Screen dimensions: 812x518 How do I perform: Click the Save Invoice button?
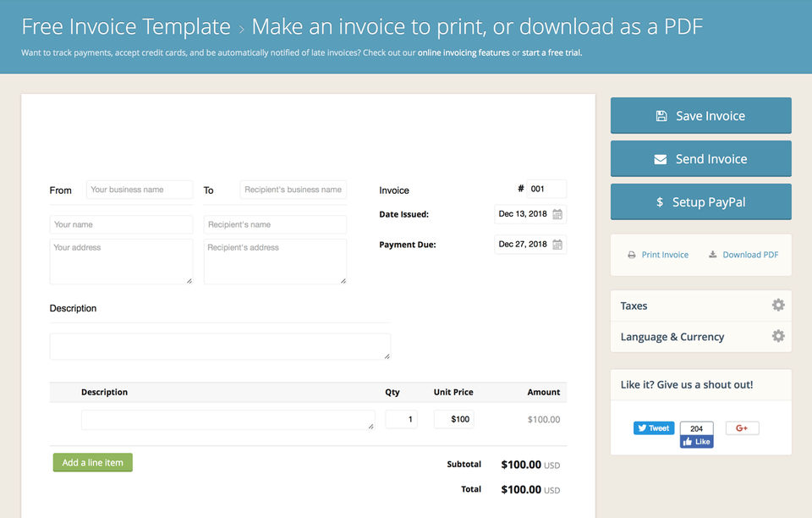tap(700, 115)
